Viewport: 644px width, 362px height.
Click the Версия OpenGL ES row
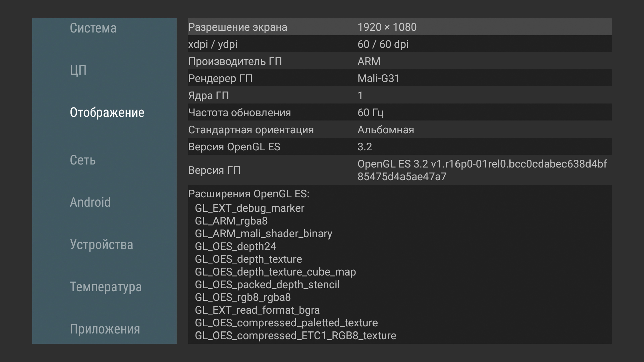(399, 147)
